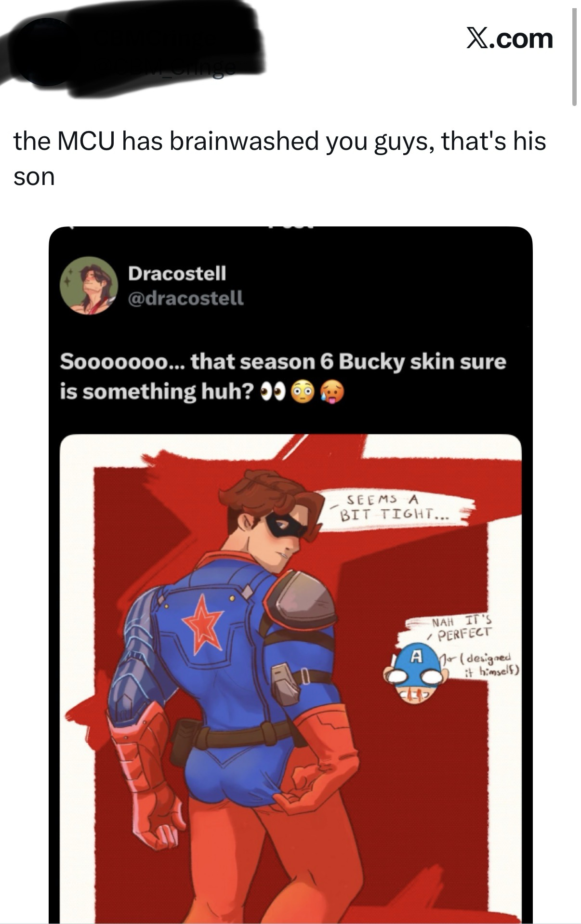Click the red star on Bucky's back
Viewport: 581px width, 924px height.
pyautogui.click(x=202, y=624)
